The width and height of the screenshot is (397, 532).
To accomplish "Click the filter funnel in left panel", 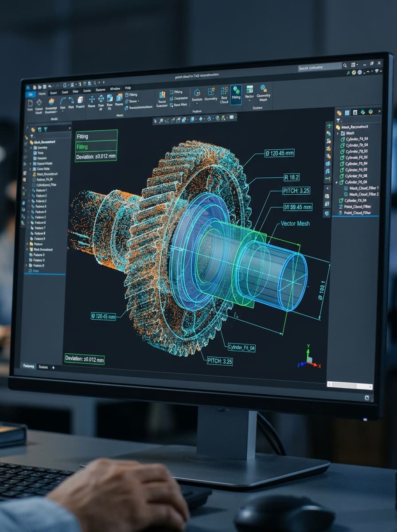I will pos(32,136).
